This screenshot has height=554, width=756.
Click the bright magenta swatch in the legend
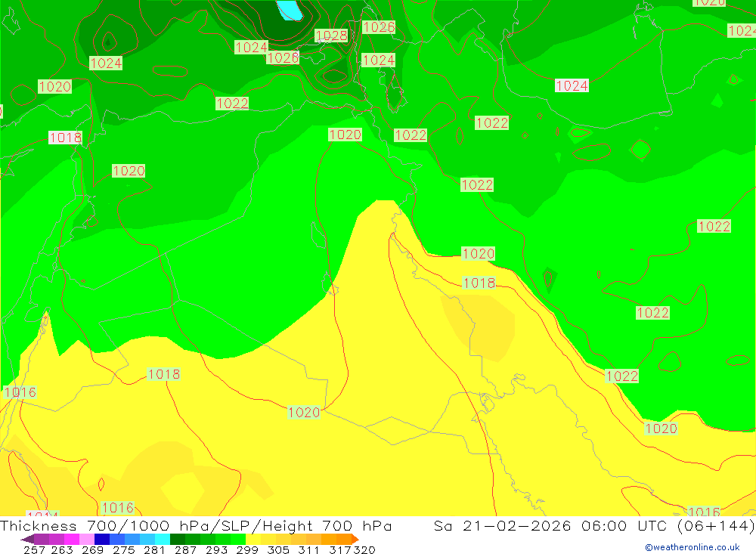[x=71, y=539]
